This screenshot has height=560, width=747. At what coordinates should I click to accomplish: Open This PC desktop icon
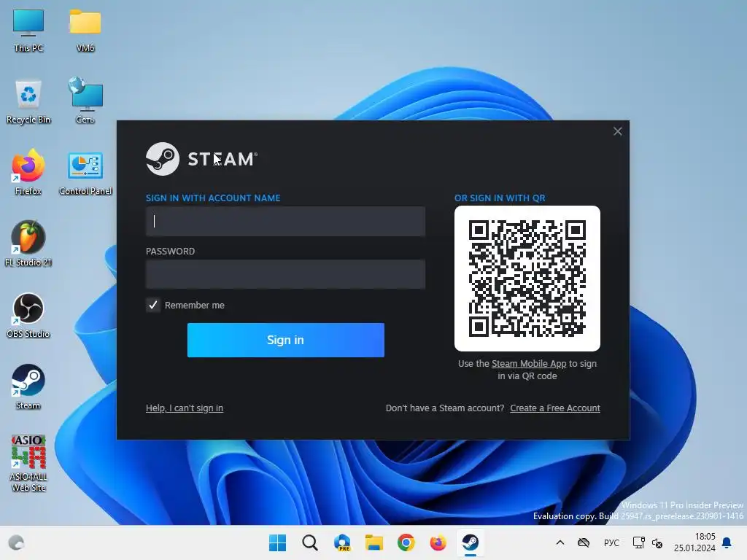pyautogui.click(x=28, y=31)
